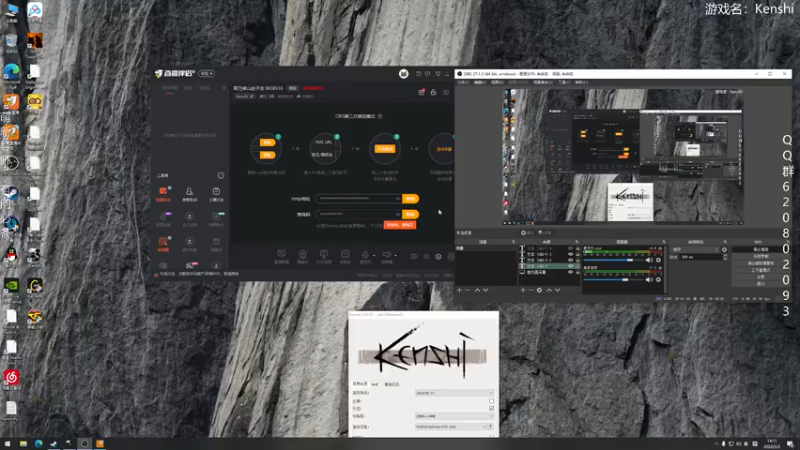
Task: Open the 文件 menu in OBS
Action: (463, 82)
